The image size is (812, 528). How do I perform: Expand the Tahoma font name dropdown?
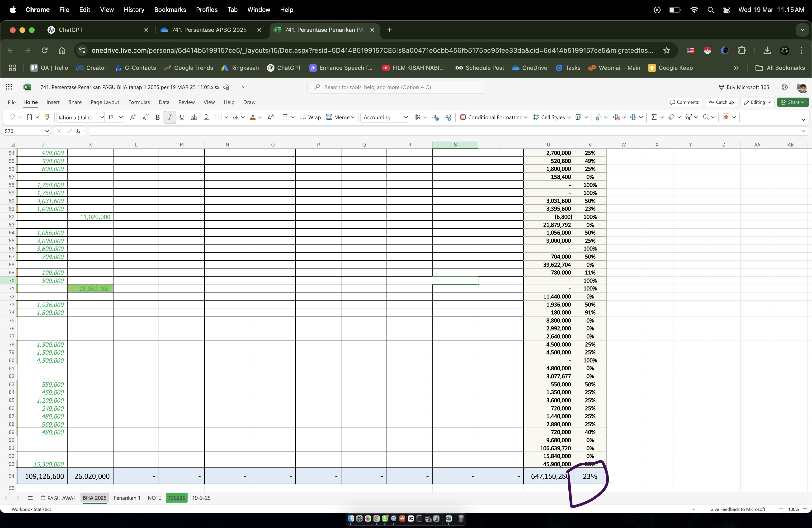tap(101, 117)
